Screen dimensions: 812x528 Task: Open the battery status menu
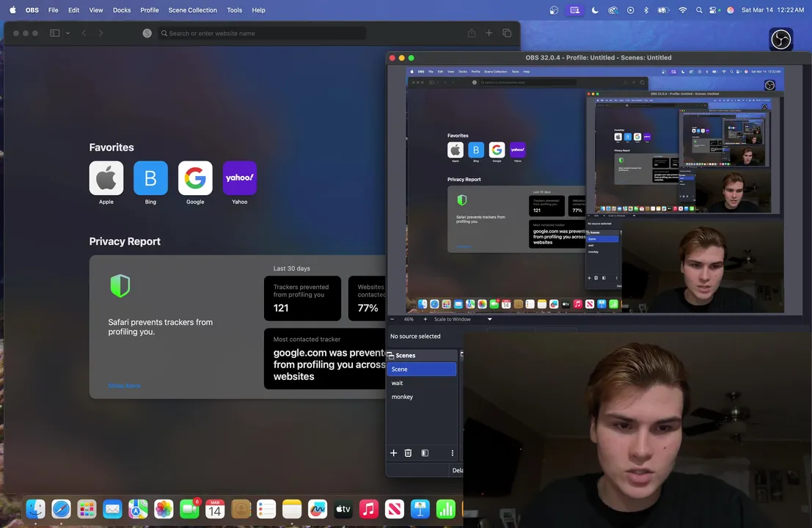663,10
